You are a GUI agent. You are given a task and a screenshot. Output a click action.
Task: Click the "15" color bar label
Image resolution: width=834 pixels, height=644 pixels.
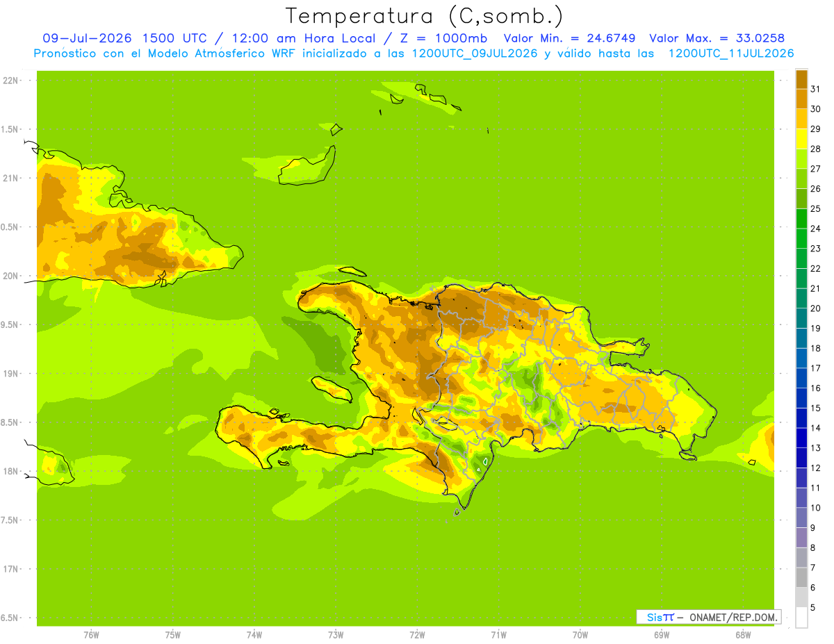point(815,408)
